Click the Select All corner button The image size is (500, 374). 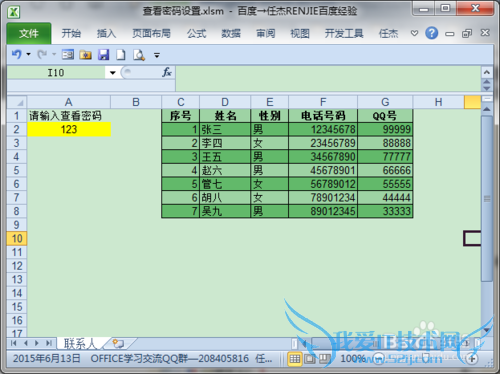click(17, 102)
